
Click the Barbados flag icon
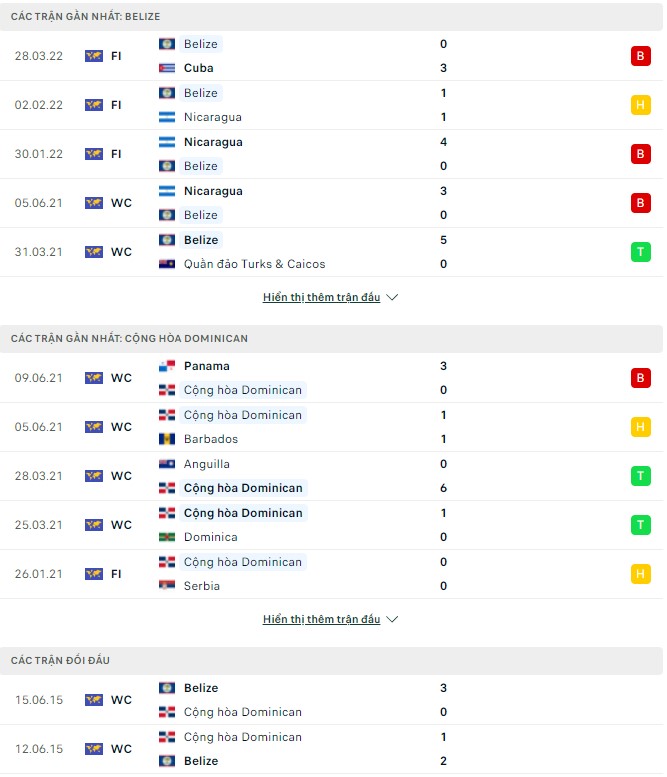coord(167,439)
